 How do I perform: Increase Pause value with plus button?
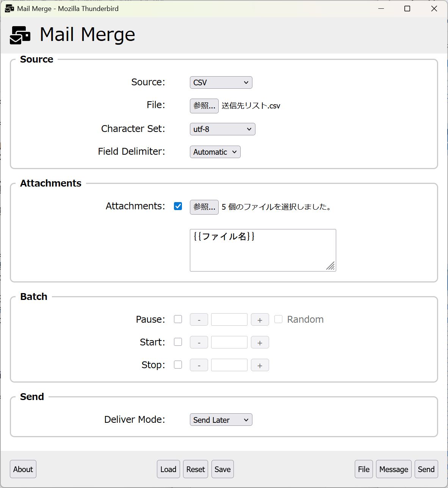pos(260,320)
